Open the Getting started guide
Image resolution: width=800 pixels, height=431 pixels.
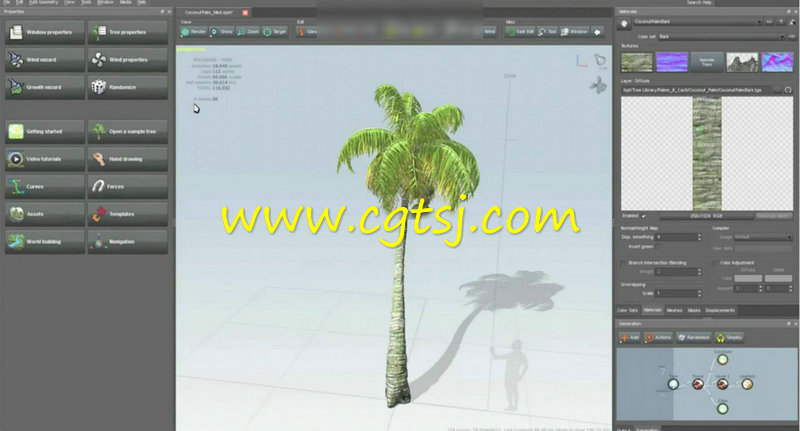(45, 132)
